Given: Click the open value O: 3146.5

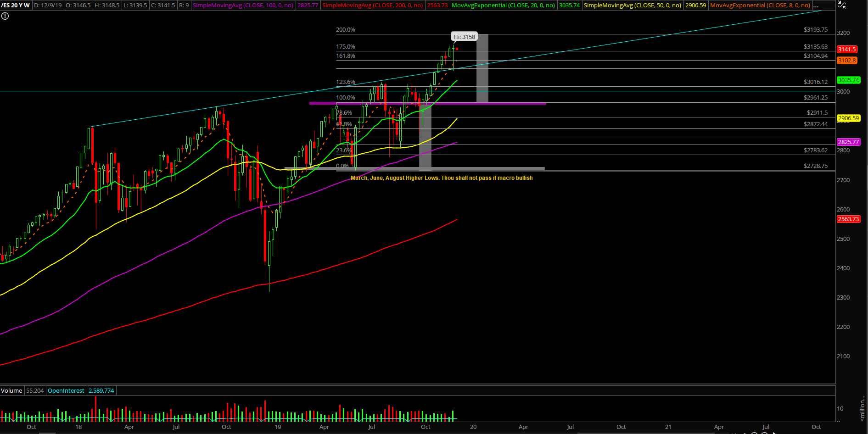Looking at the screenshot, I should click(78, 6).
